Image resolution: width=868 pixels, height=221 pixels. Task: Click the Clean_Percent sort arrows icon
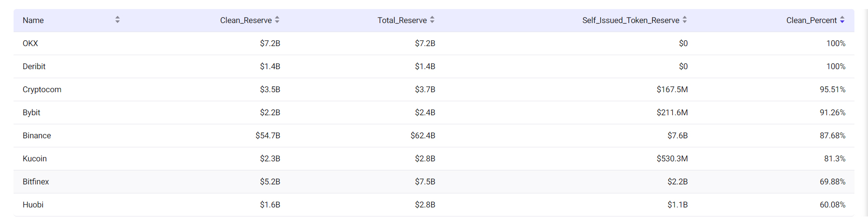pyautogui.click(x=842, y=20)
